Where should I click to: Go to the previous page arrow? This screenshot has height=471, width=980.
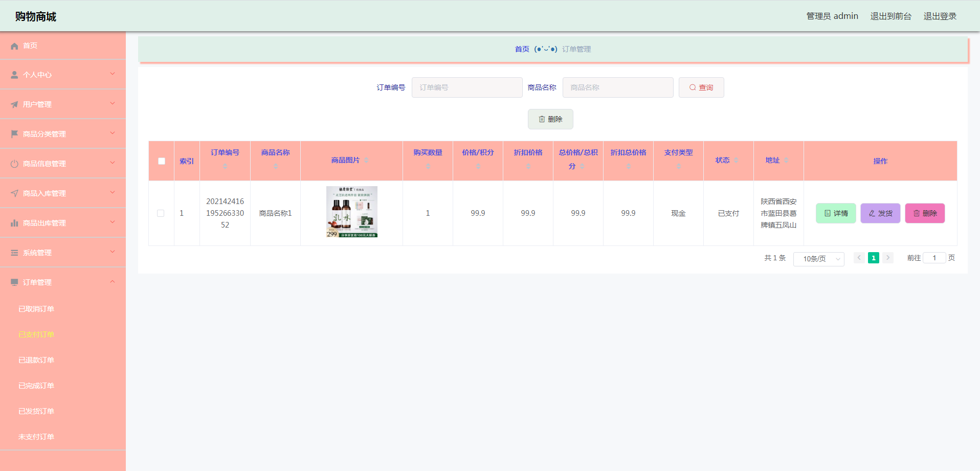click(x=859, y=258)
